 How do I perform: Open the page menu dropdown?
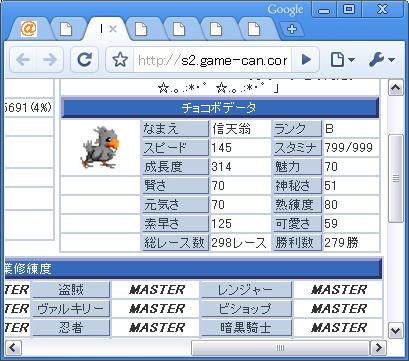[342, 60]
